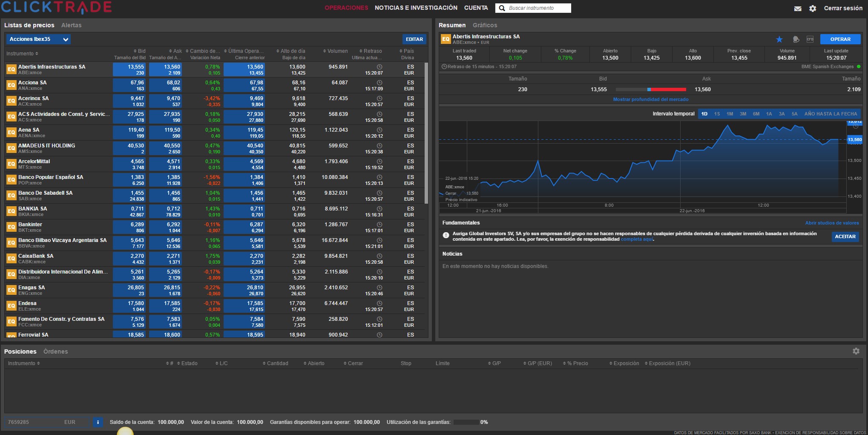The height and width of the screenshot is (435, 868).
Task: Click Cerrar sesión to log out
Action: click(843, 8)
